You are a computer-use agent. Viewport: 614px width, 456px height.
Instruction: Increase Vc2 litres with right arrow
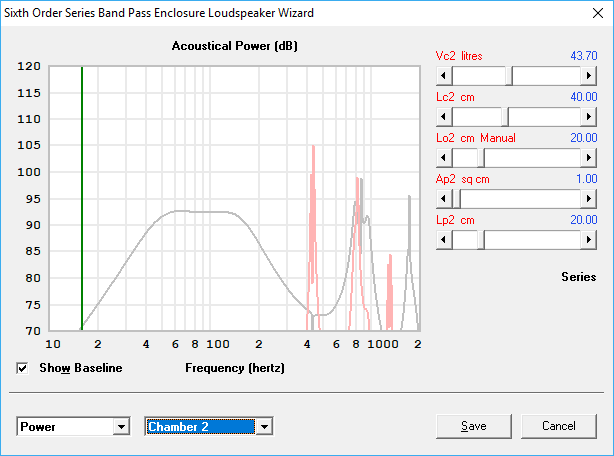pyautogui.click(x=589, y=76)
